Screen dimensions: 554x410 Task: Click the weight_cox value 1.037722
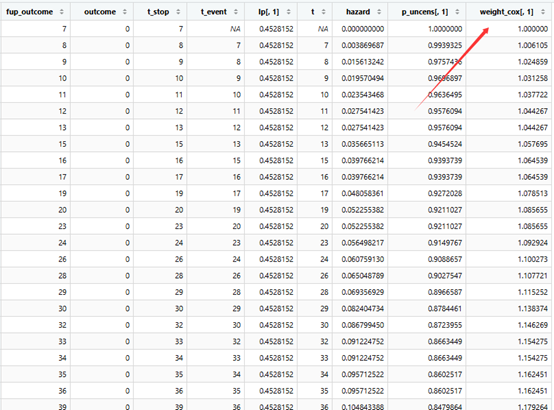pos(533,95)
